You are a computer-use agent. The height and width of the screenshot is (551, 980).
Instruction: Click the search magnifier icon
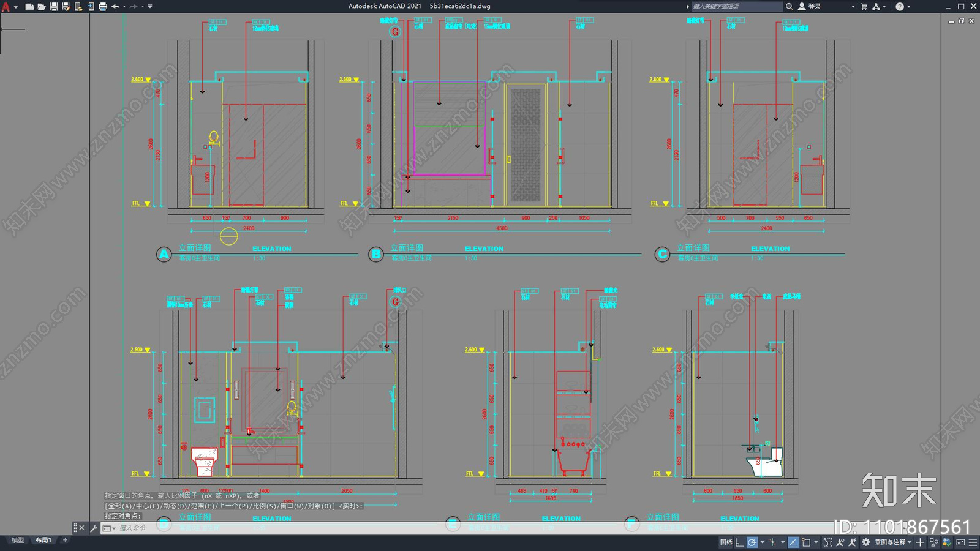pos(790,6)
